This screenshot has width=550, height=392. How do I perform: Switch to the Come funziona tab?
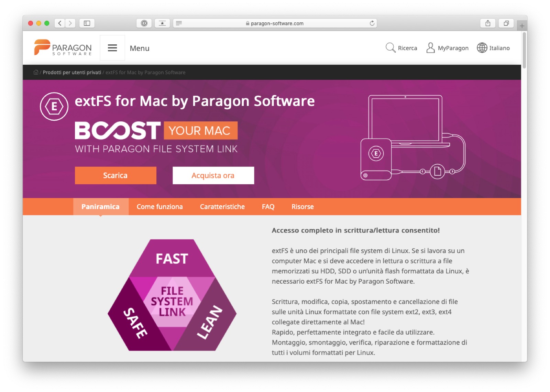(x=159, y=207)
